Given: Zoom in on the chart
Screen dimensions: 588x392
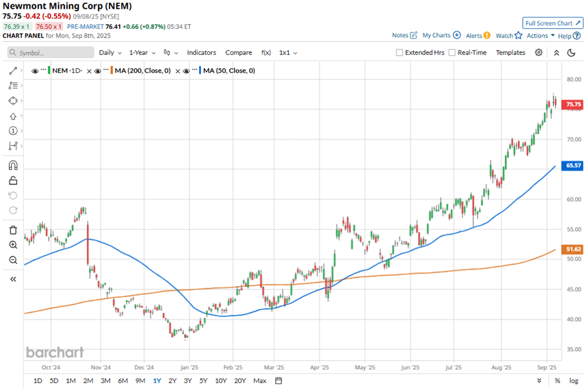Looking at the screenshot, I should pos(13,245).
